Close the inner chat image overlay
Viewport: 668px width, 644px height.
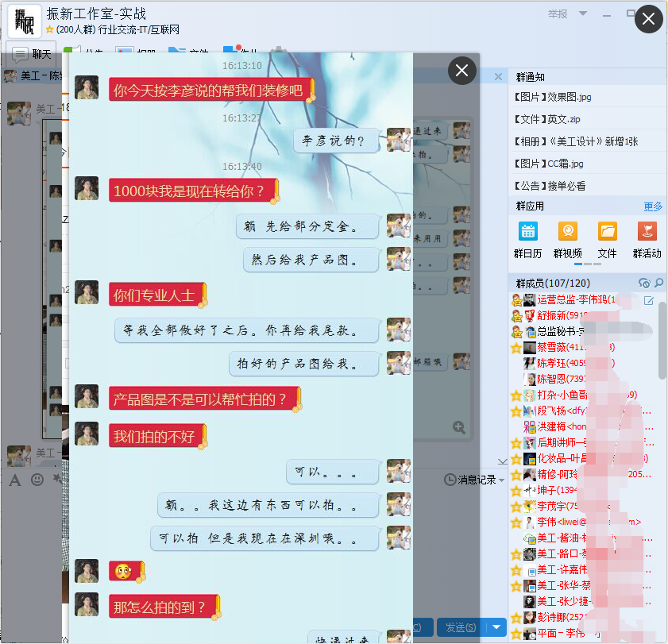(x=461, y=71)
